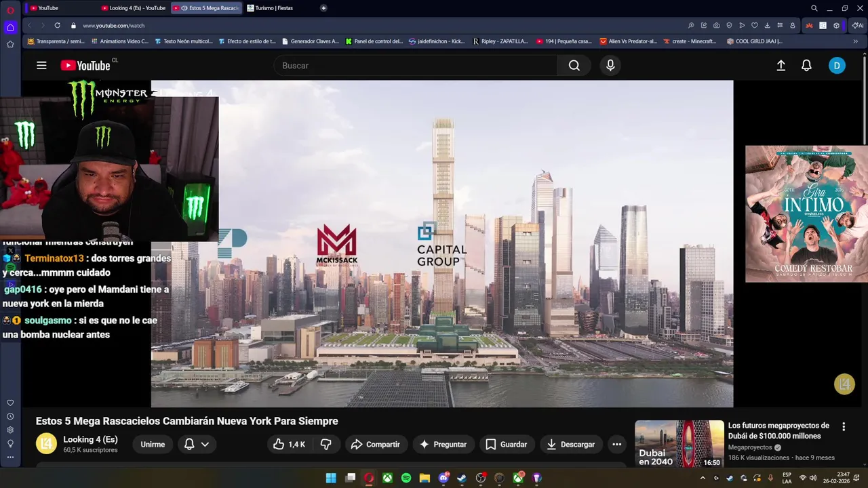Like the video showing 1,4 K
Image resolution: width=868 pixels, height=488 pixels.
tap(290, 445)
